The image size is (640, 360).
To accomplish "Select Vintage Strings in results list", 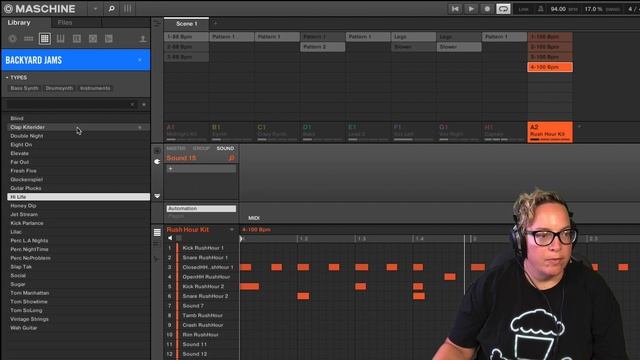I will pos(78,319).
